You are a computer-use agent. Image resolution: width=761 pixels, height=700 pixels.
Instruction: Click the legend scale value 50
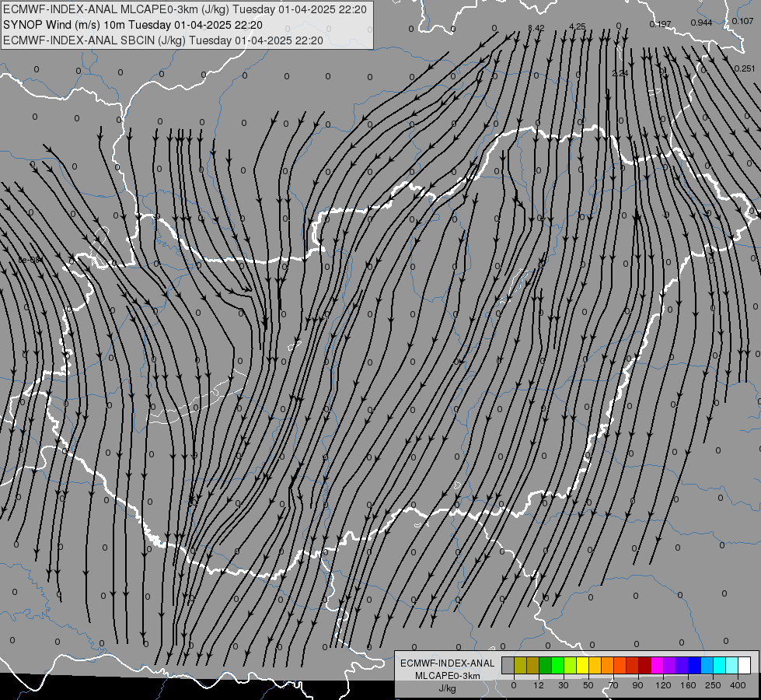[588, 685]
